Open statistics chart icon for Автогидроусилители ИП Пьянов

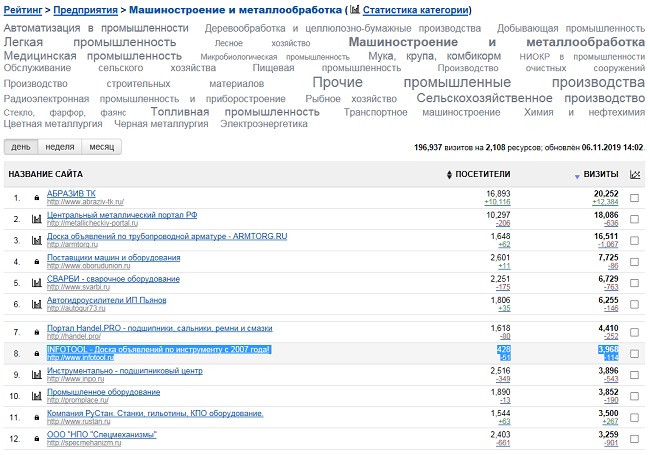37,304
